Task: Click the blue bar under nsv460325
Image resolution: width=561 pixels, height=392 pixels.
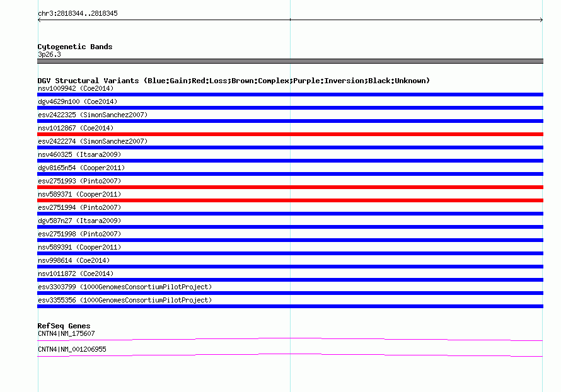Action: (x=290, y=161)
